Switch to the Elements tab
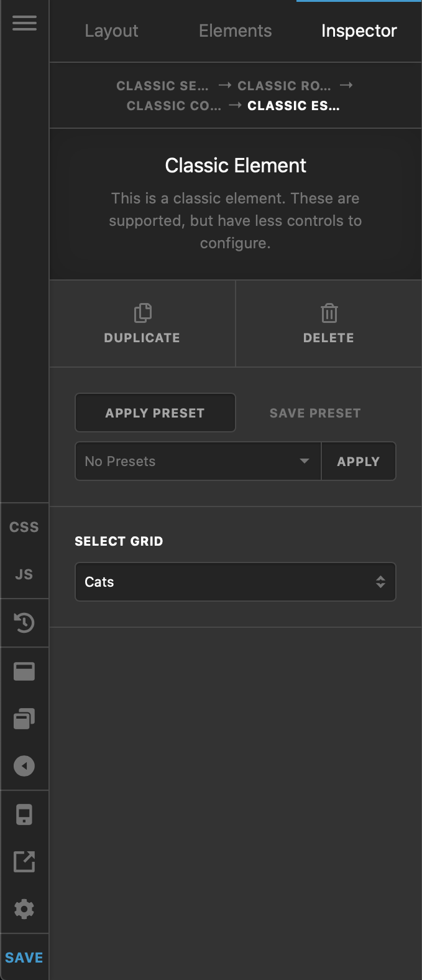This screenshot has width=422, height=980. tap(235, 30)
